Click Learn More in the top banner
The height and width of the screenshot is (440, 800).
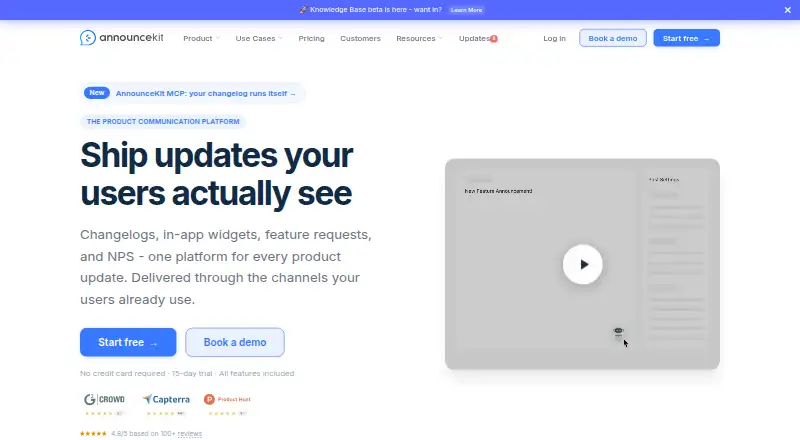point(466,10)
